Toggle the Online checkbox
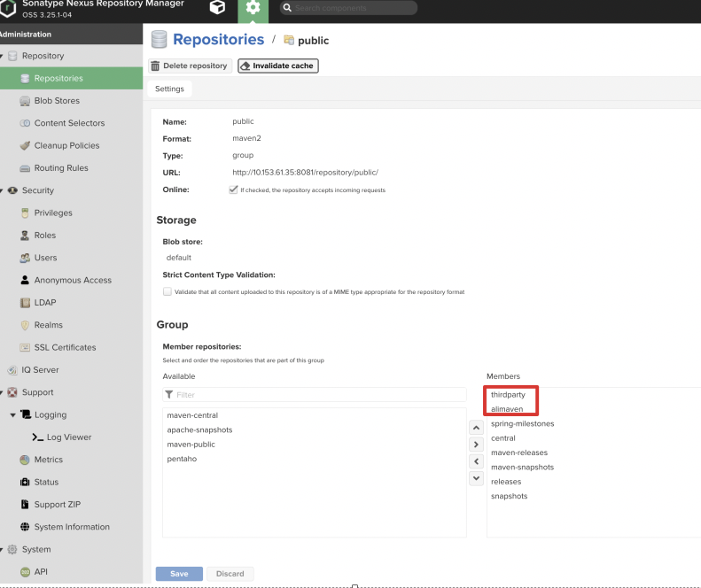Image resolution: width=701 pixels, height=588 pixels. (233, 190)
